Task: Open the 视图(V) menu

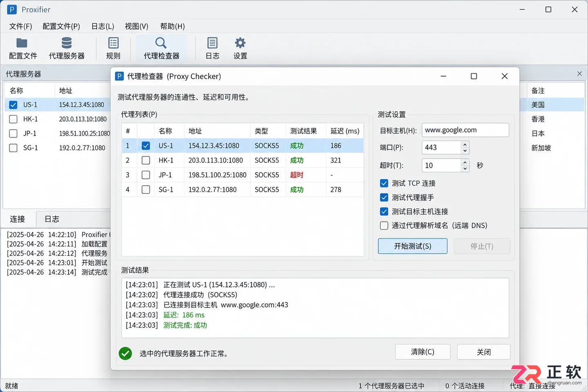Action: point(136,27)
